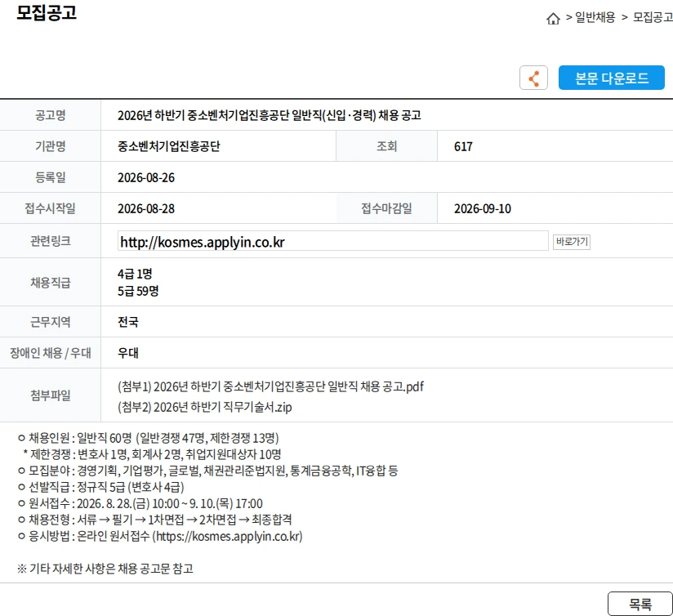
Task: Click the 첨부파일 label cell
Action: [x=50, y=395]
